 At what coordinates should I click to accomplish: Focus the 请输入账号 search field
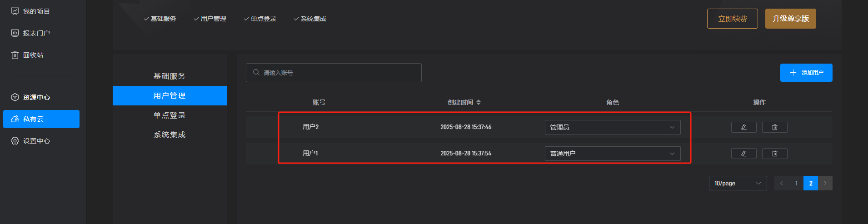click(336, 73)
